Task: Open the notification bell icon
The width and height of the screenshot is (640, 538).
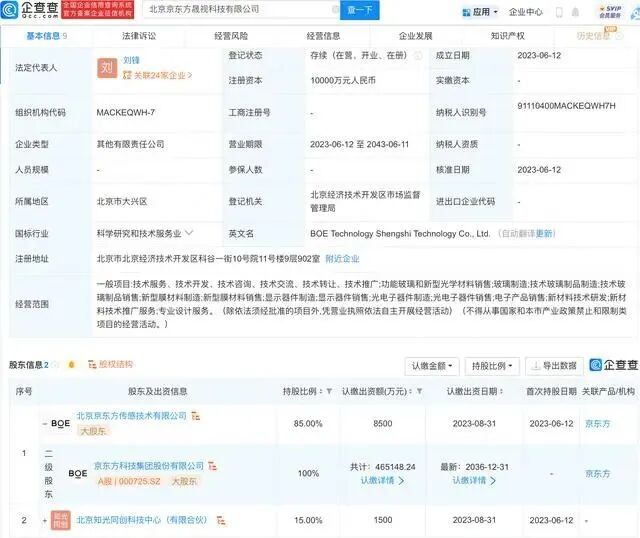Action: 575,12
